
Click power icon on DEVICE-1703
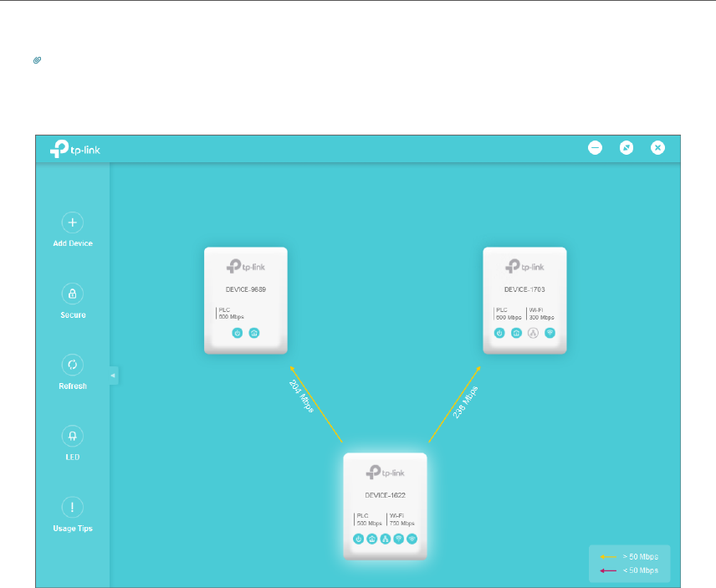[499, 333]
